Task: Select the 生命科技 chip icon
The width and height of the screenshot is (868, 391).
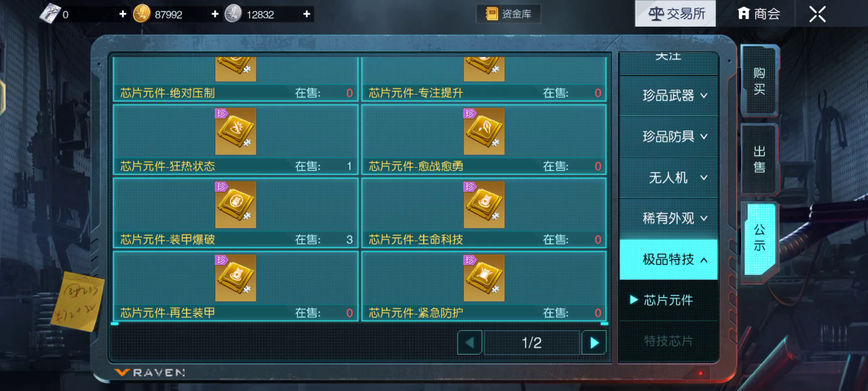Action: tap(484, 205)
